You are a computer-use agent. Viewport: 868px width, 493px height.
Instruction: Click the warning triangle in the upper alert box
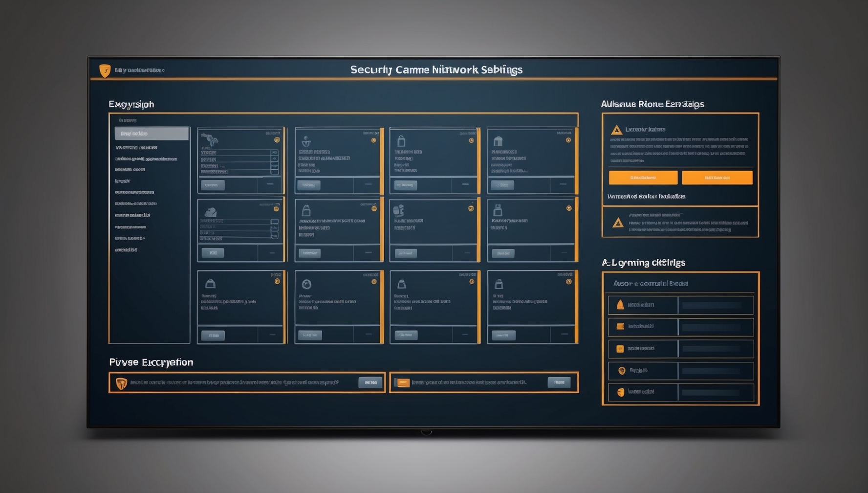(616, 130)
